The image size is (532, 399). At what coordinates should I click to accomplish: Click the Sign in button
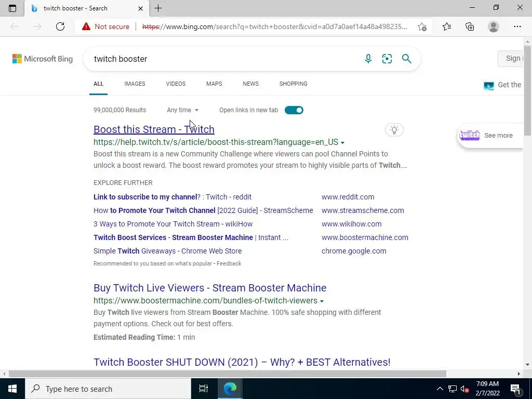tap(511, 58)
